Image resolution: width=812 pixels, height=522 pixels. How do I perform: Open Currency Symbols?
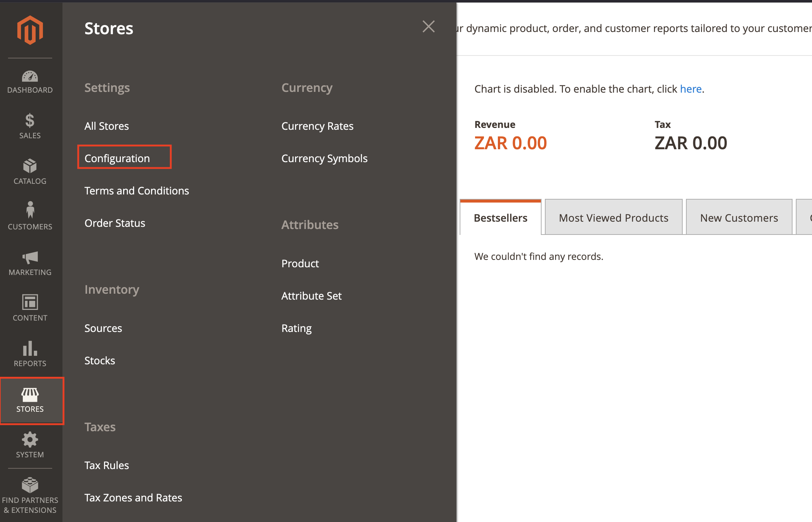point(324,158)
